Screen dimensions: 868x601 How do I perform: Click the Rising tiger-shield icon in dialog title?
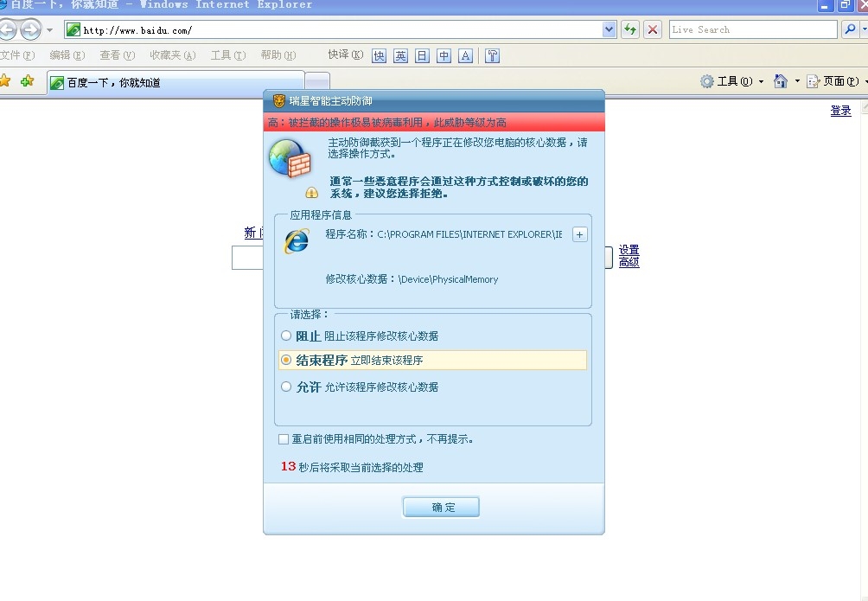(x=279, y=101)
